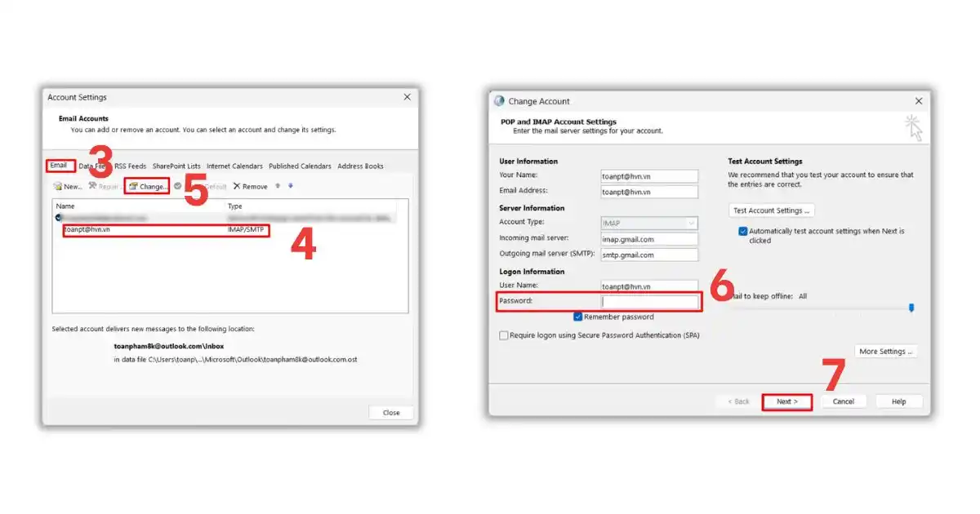Move account up with the up arrow icon

pos(278,186)
